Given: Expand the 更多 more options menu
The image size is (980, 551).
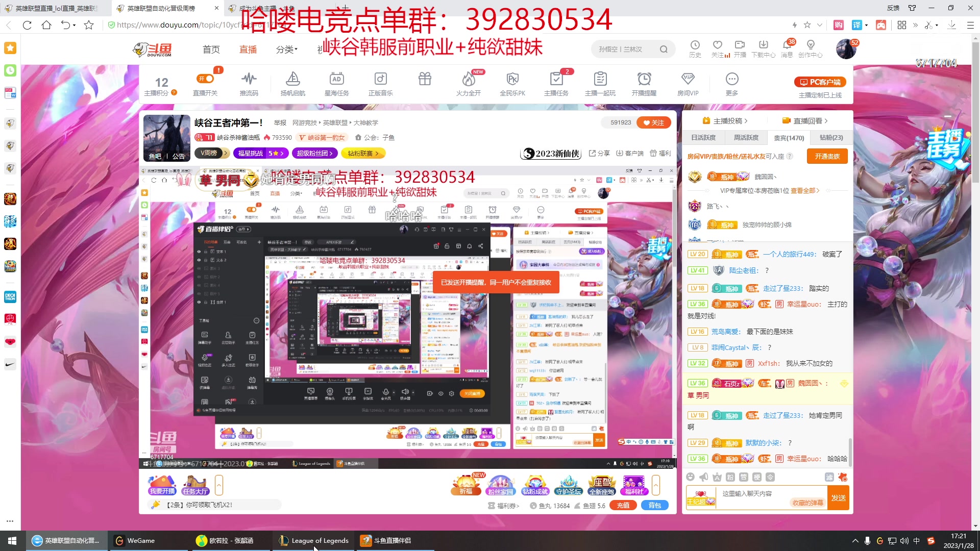Looking at the screenshot, I should click(x=731, y=80).
